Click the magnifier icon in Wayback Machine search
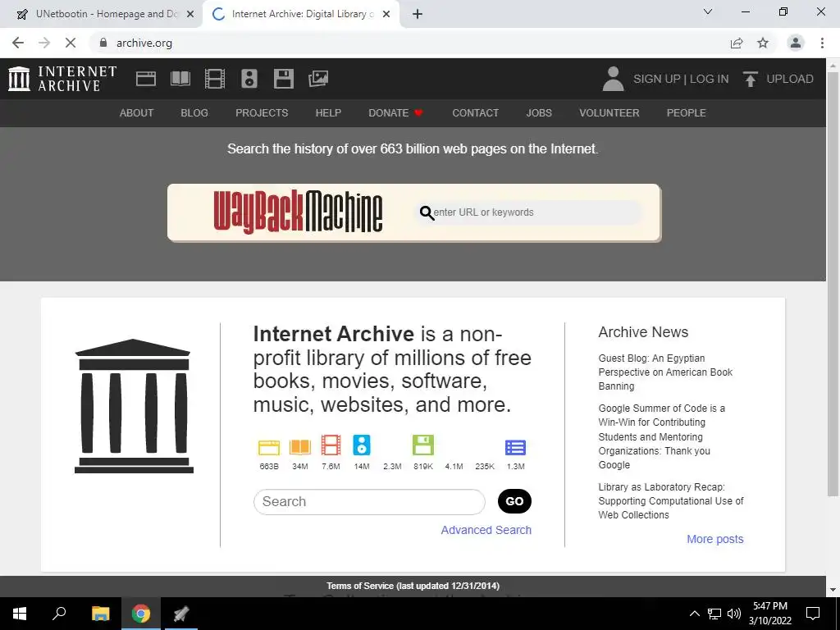The width and height of the screenshot is (840, 630). 427,212
